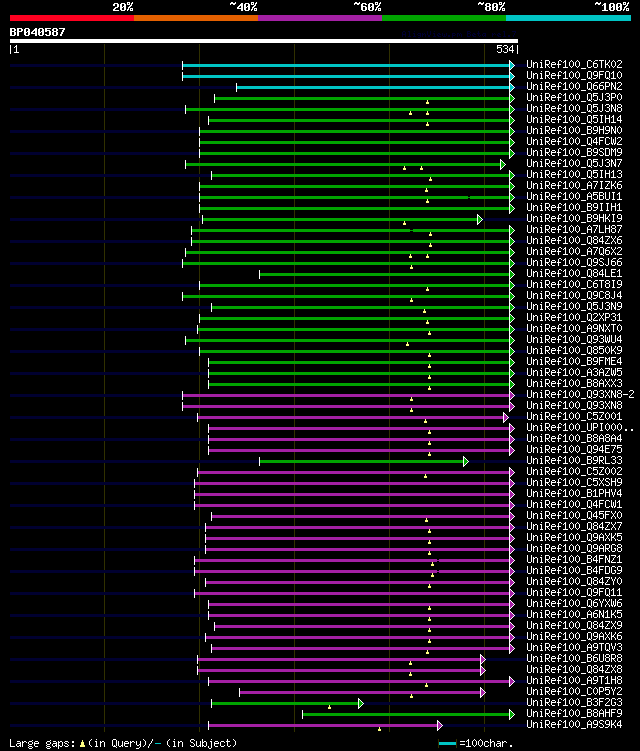The height and width of the screenshot is (751, 640).
Task: Open hit UniRef100_C5XSH9
Action: tap(574, 483)
